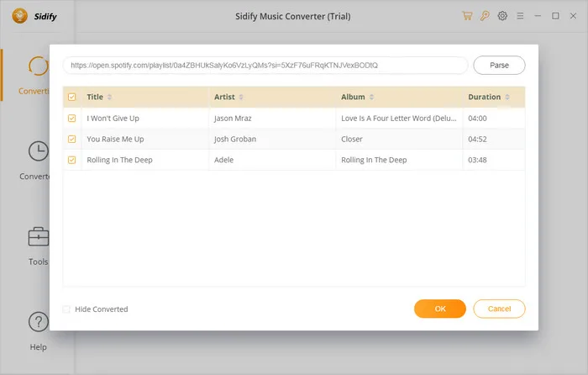Confirm with the OK button

point(439,309)
